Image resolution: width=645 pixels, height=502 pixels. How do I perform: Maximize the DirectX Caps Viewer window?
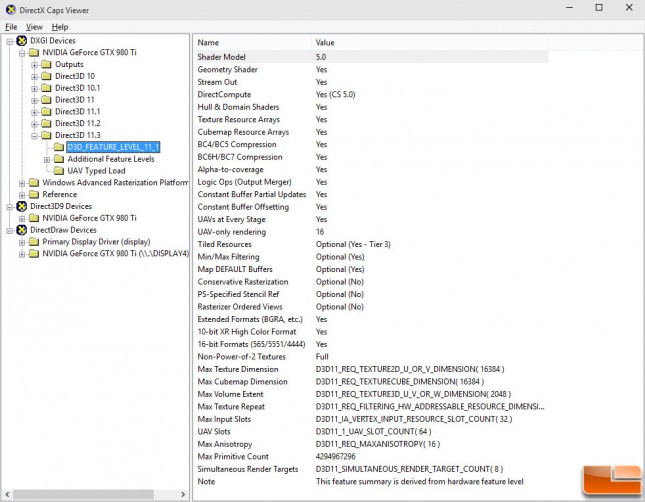tap(599, 7)
